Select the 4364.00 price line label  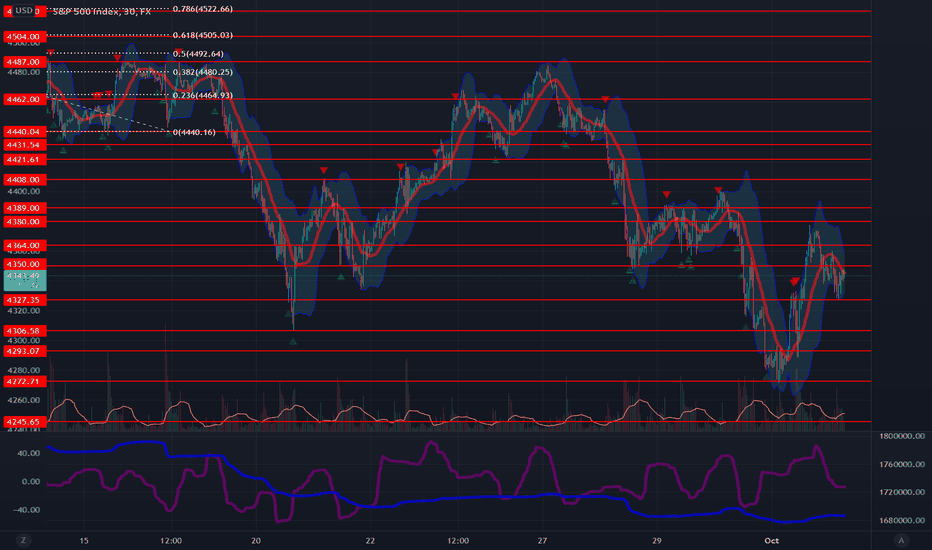24,245
